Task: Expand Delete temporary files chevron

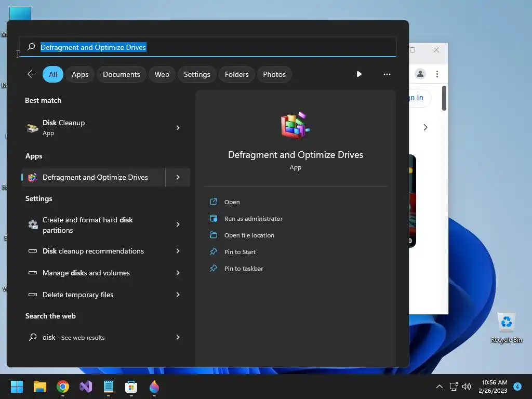Action: point(178,295)
